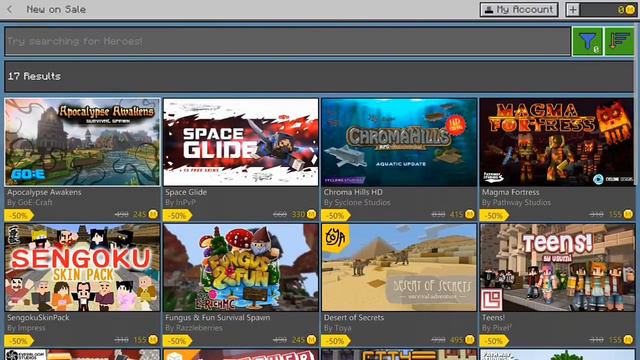Click the '17 Results' label

[34, 76]
